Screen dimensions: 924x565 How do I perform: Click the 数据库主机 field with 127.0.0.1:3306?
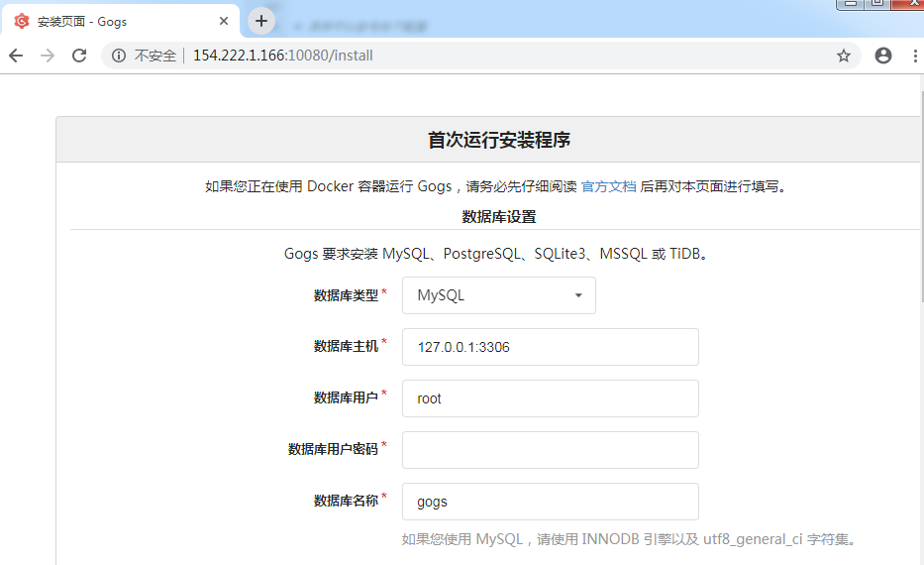pos(551,347)
